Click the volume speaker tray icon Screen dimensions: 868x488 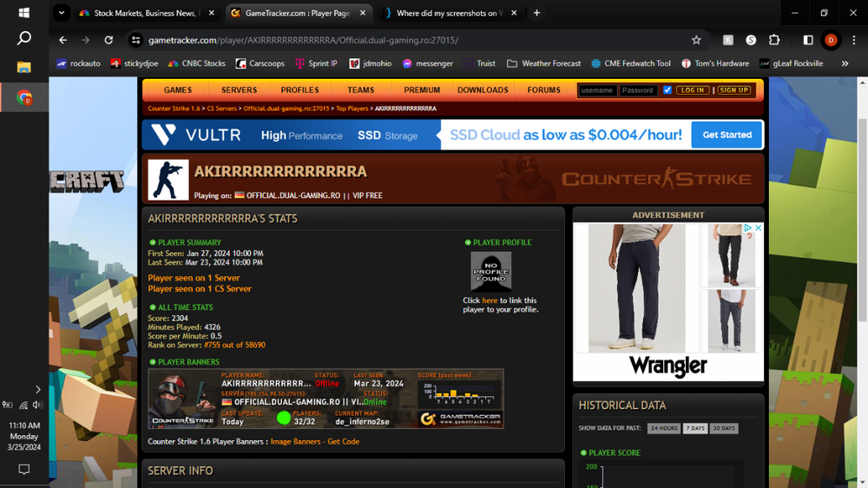tap(37, 405)
